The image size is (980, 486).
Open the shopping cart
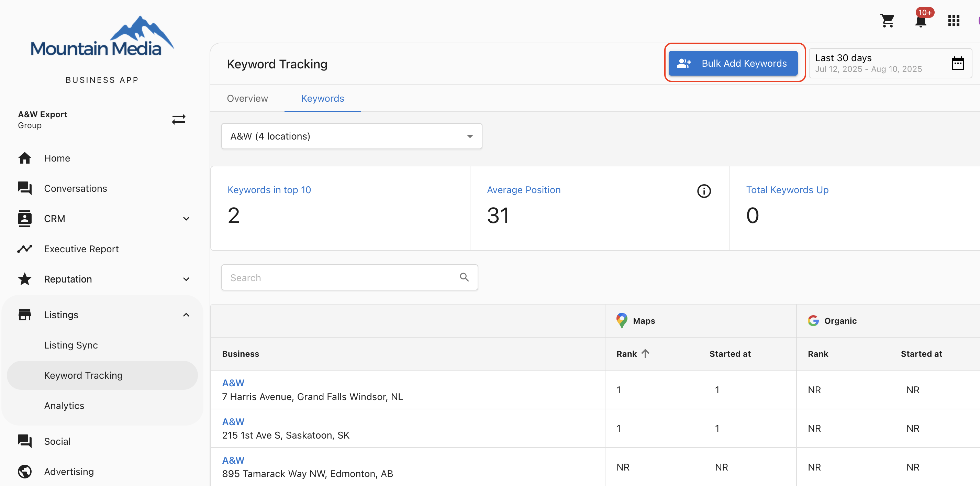tap(887, 21)
